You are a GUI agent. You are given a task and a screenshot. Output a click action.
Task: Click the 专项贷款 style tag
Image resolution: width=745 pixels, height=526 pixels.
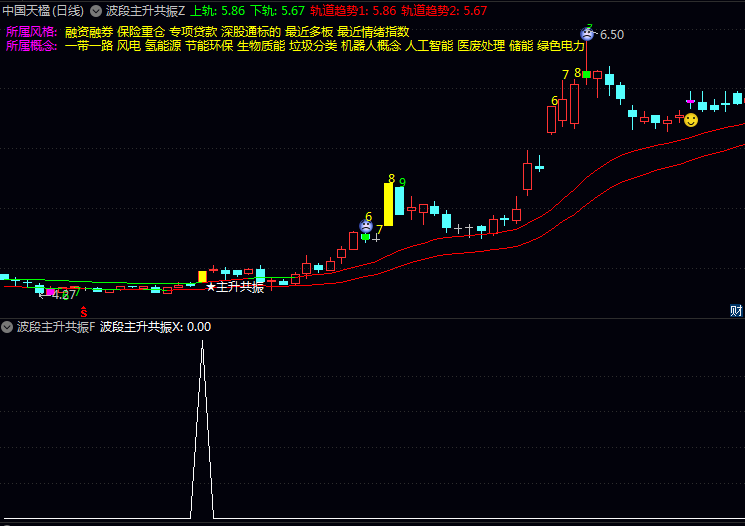pos(193,32)
